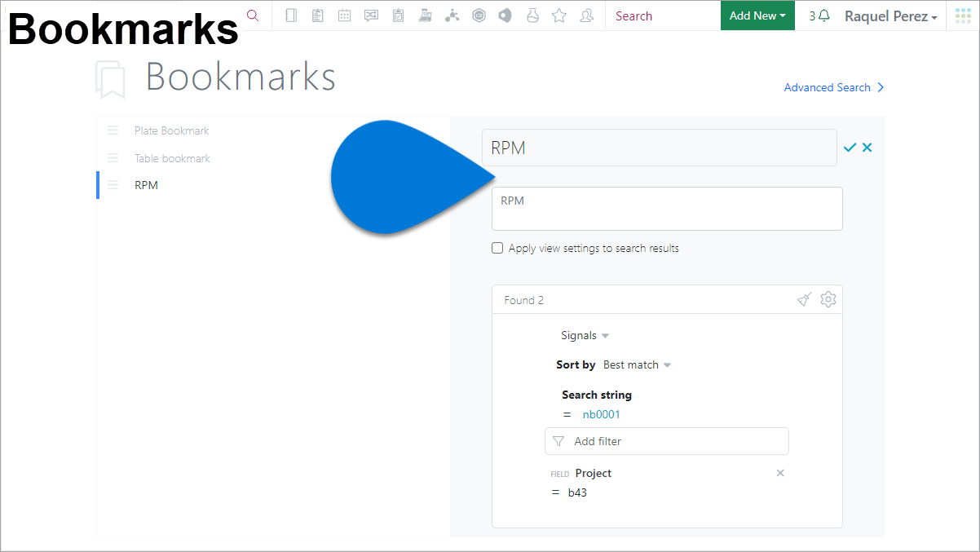Click the top Search field
Screen dimensions: 980x552
pyautogui.click(x=660, y=15)
